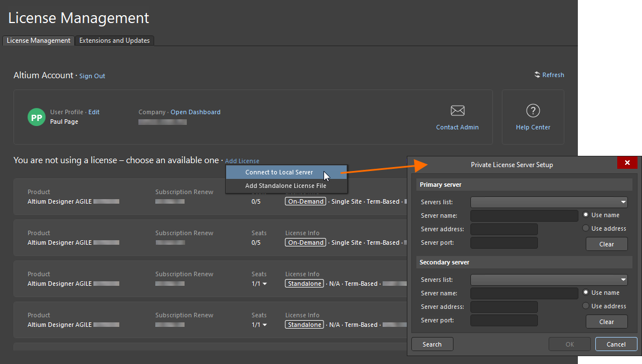
Task: Switch to Extensions and Updates tab
Action: click(114, 41)
